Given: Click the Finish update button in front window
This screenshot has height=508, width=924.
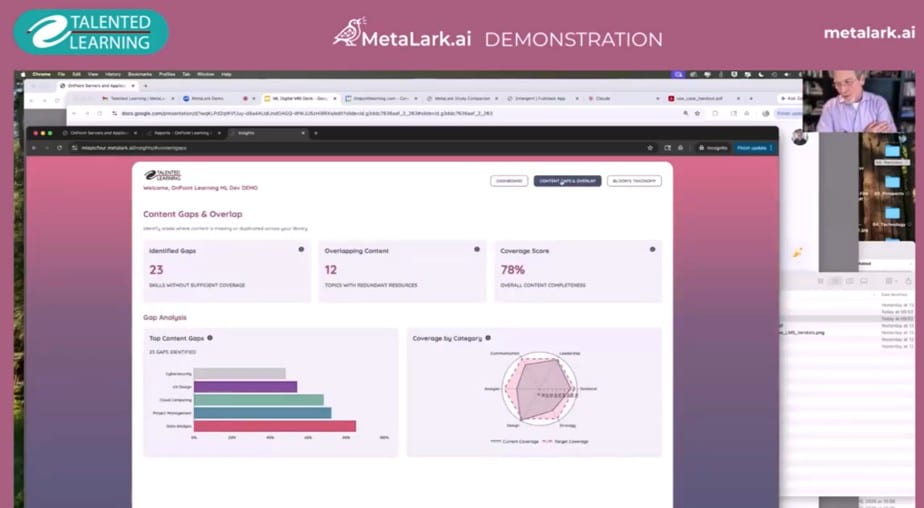Looking at the screenshot, I should 754,148.
